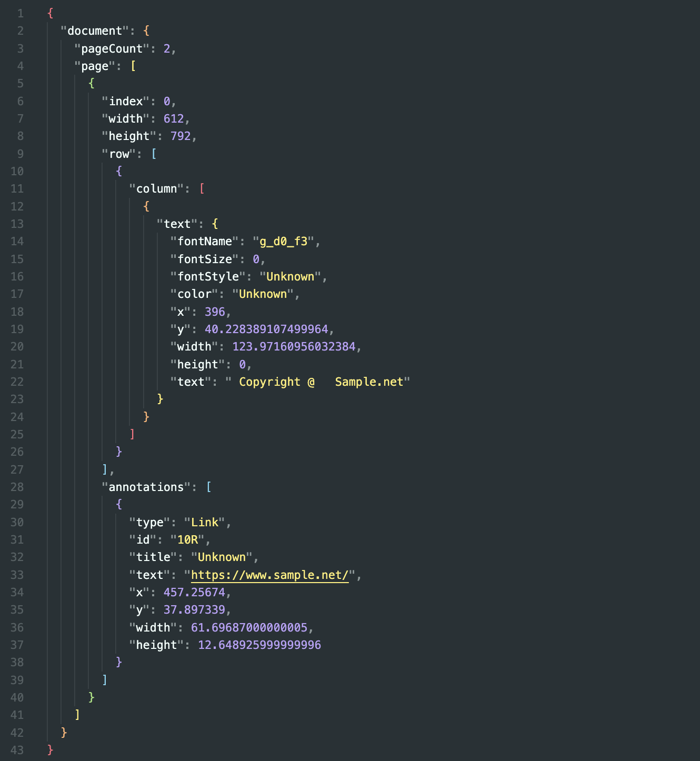Click the closing bracket on line 25
Viewport: 700px width, 761px height.
point(133,434)
